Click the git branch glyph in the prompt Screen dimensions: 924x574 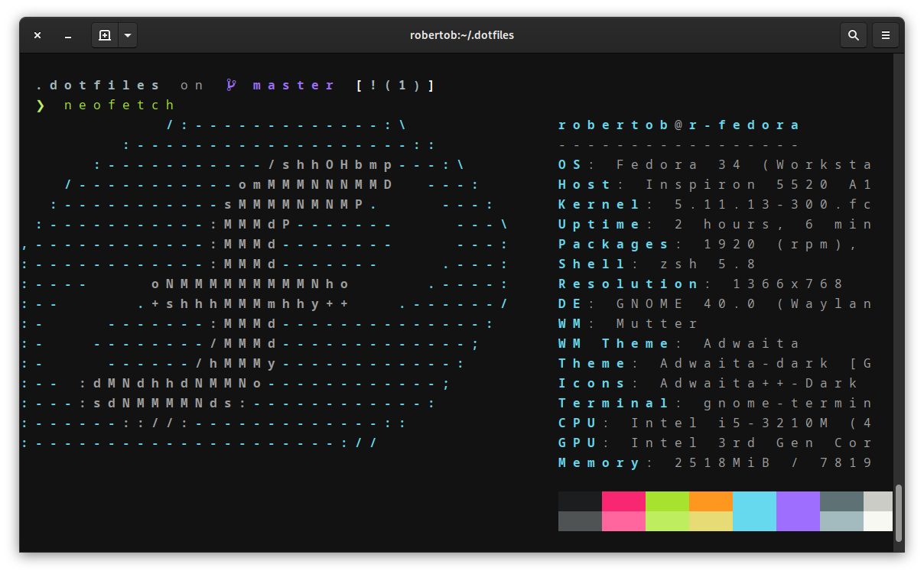point(230,85)
